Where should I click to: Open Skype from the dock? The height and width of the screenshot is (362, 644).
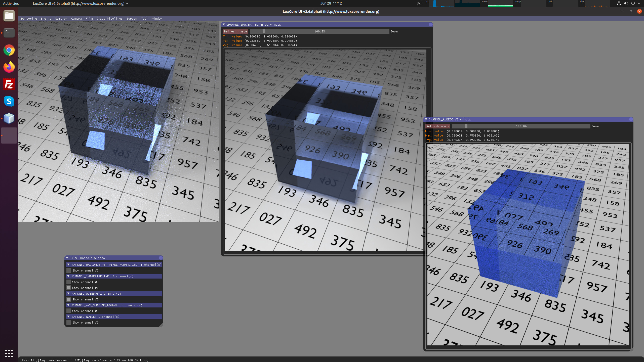(9, 101)
